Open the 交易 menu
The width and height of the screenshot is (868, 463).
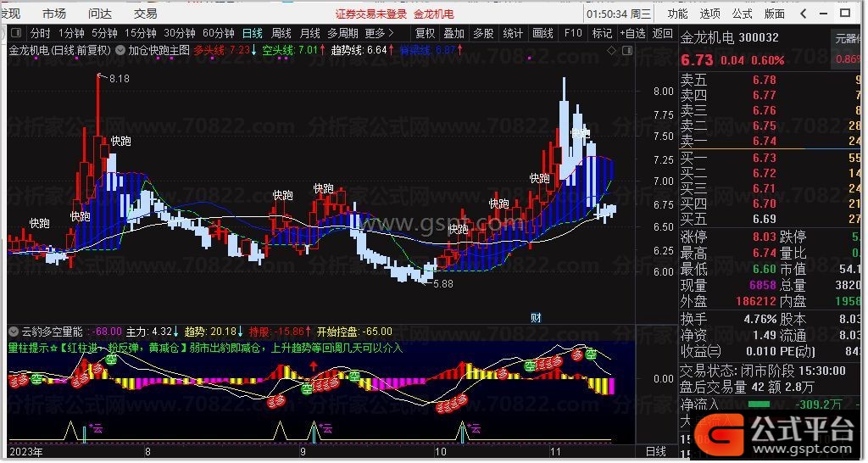pyautogui.click(x=146, y=14)
